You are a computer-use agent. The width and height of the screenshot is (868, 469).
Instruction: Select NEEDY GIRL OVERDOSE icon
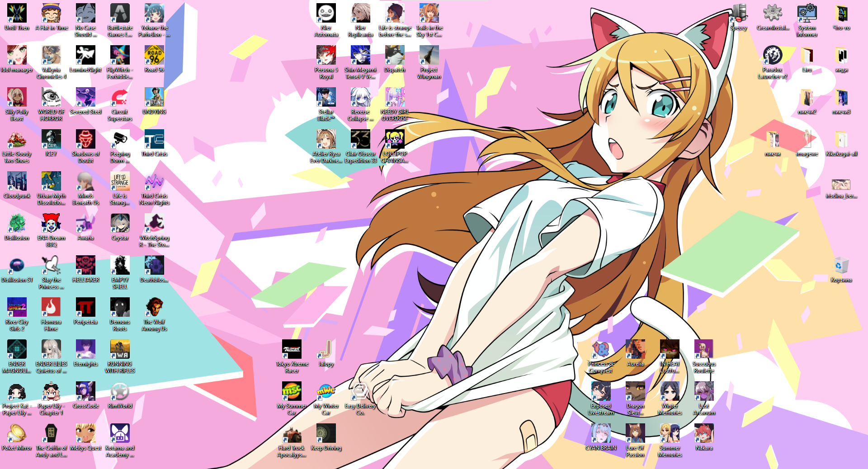coord(395,104)
